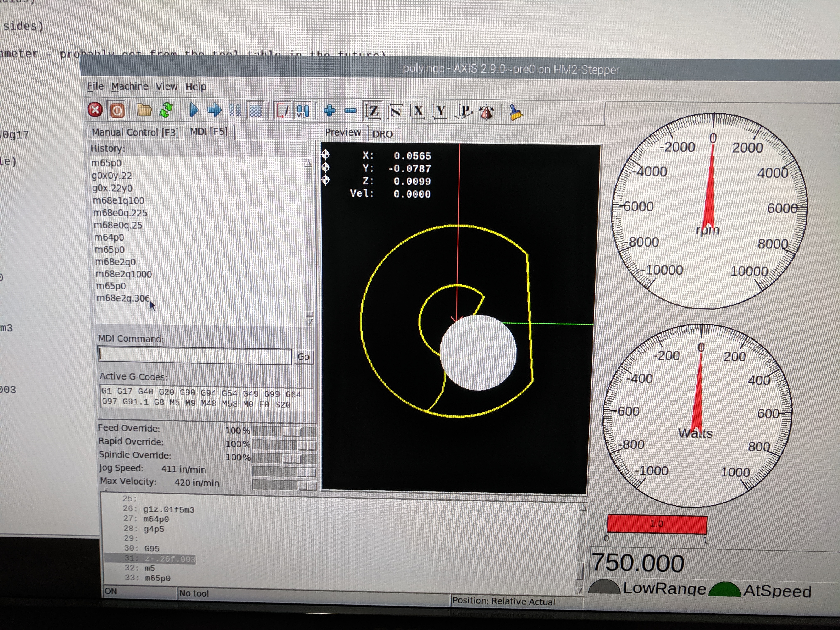This screenshot has height=630, width=840.
Task: Adjust the Feed Override slider
Action: click(291, 431)
